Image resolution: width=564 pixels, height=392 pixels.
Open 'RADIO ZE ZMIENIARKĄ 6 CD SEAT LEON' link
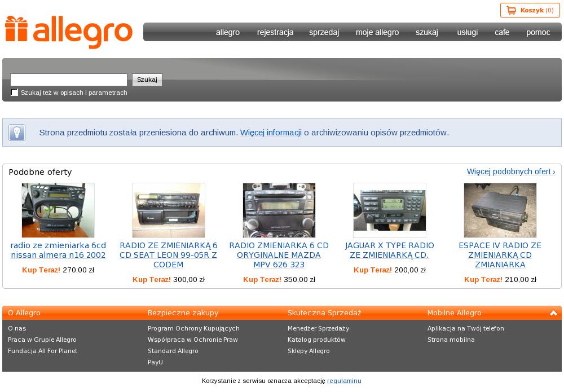[x=168, y=255]
